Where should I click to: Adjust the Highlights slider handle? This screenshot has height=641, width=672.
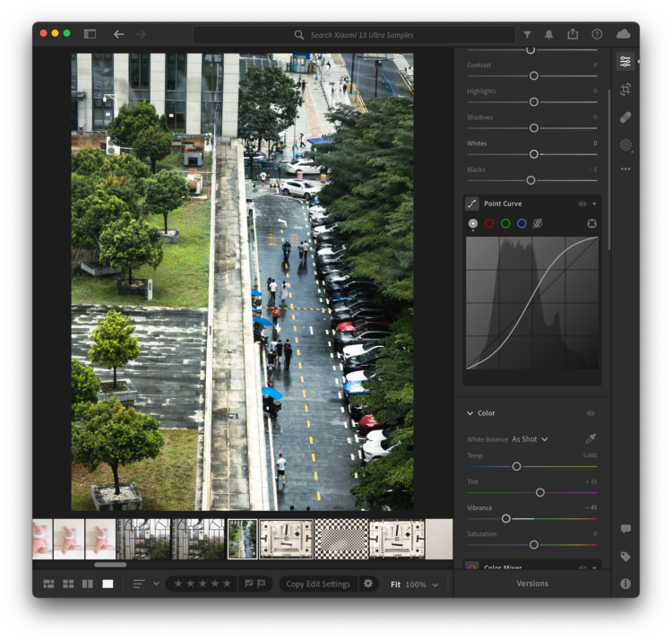pyautogui.click(x=534, y=102)
